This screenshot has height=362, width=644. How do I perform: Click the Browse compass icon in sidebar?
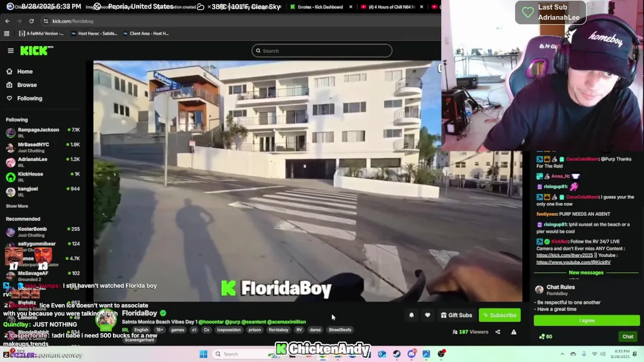click(x=9, y=85)
